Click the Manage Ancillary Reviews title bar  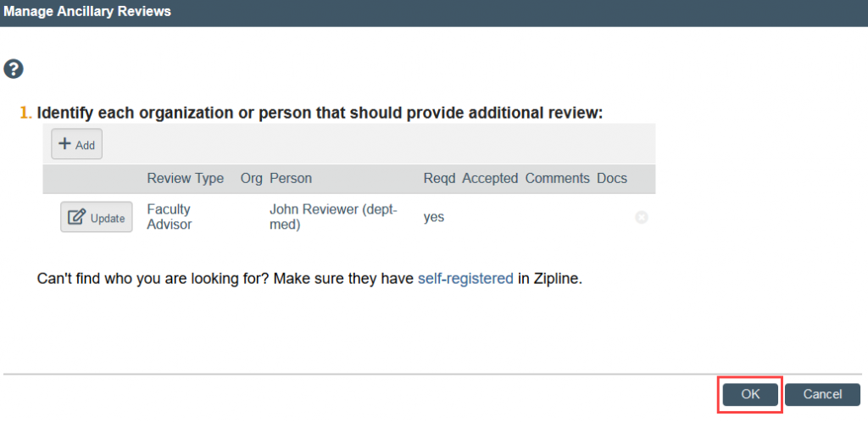coord(434,12)
